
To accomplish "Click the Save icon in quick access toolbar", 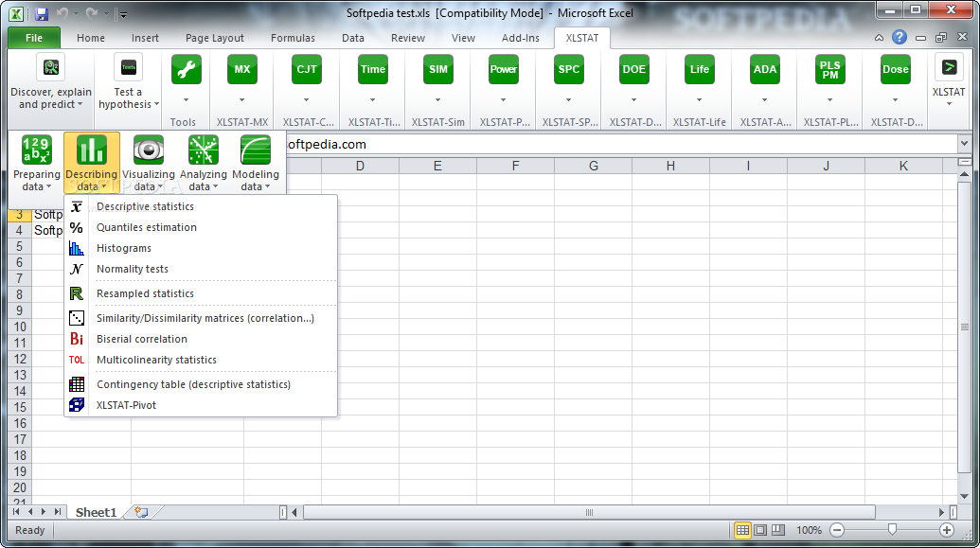I will point(42,13).
